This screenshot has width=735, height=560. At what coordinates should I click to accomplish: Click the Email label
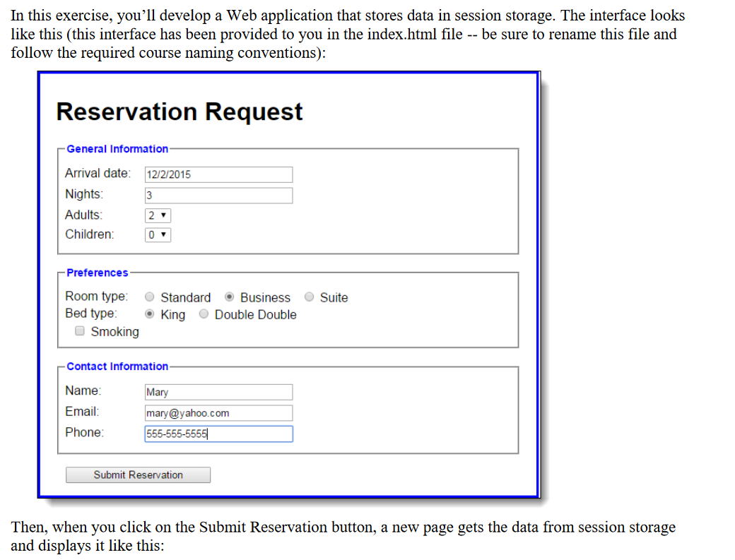(x=82, y=412)
